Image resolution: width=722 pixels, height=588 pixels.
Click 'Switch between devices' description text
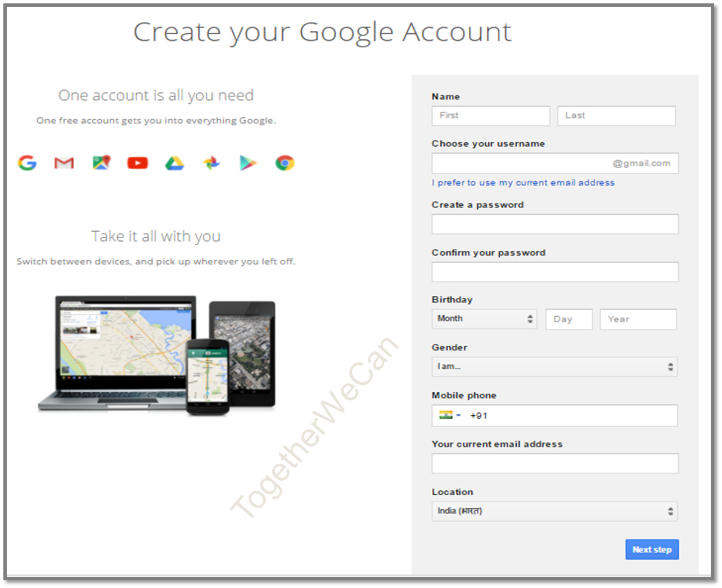pos(156,261)
